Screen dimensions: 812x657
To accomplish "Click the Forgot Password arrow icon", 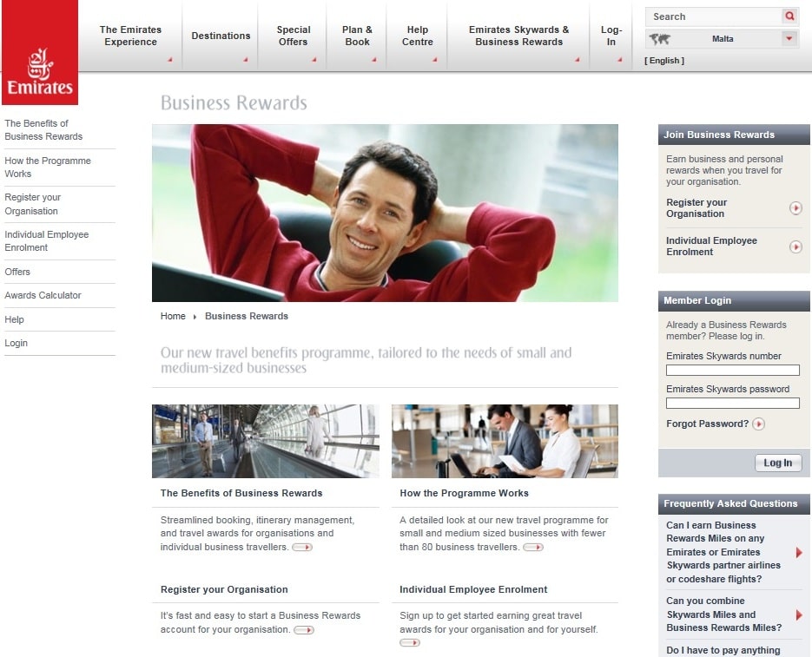I will pyautogui.click(x=758, y=424).
